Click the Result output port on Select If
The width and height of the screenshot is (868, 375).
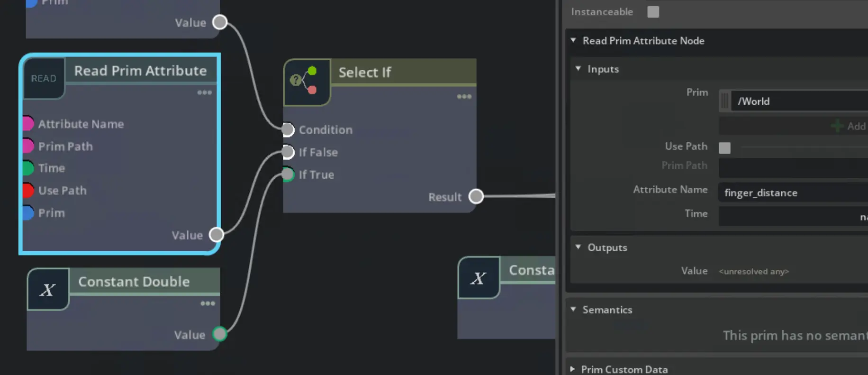point(476,196)
